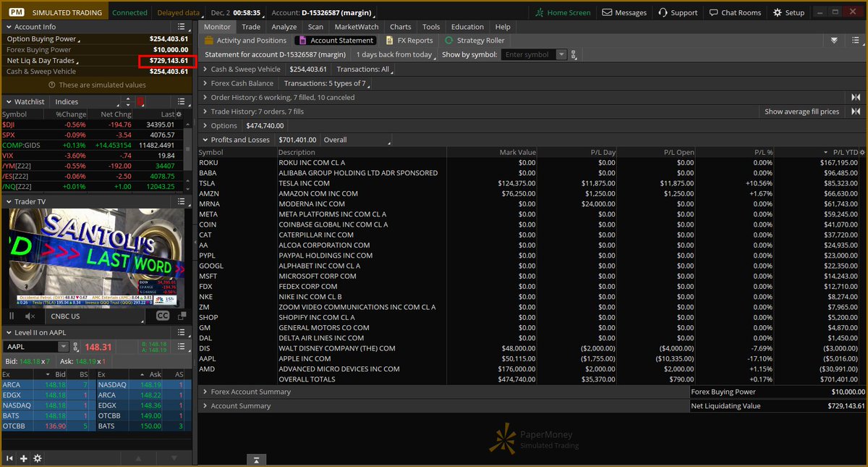Viewport: 868px width, 467px height.
Task: Switch to the Scan tab
Action: [315, 27]
